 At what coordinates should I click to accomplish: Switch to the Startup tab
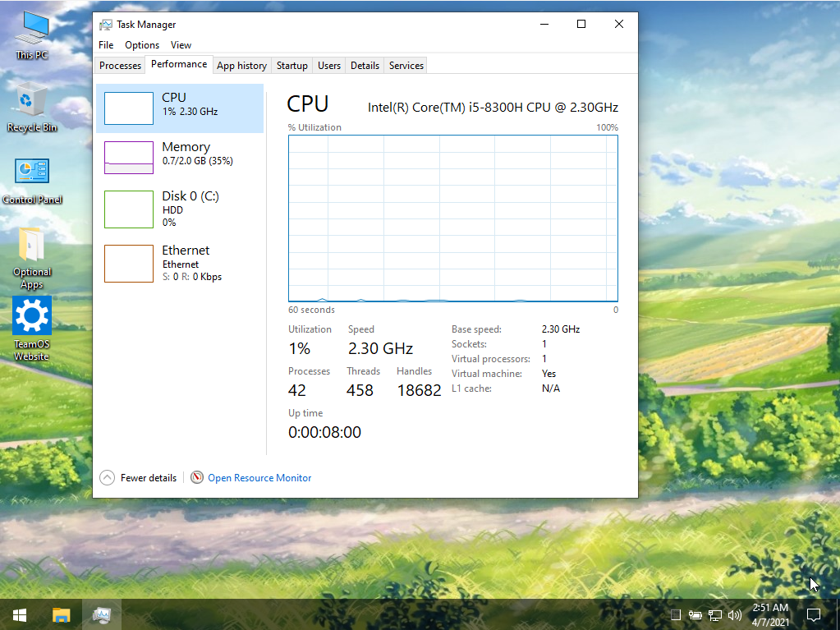click(x=292, y=66)
